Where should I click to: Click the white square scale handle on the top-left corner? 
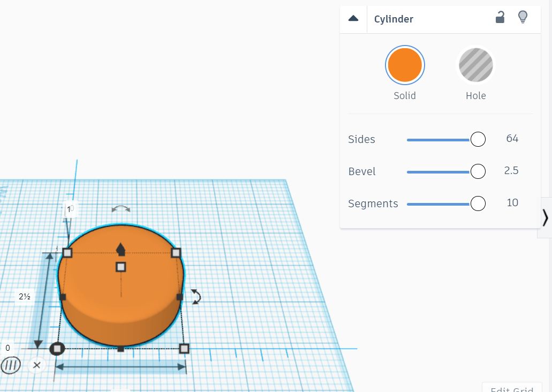coord(67,252)
